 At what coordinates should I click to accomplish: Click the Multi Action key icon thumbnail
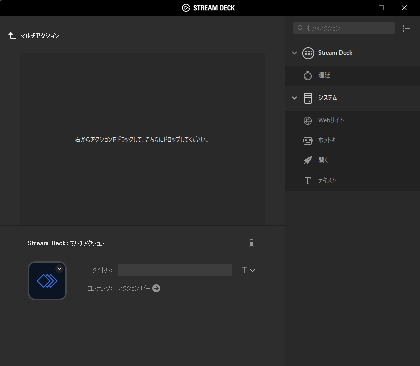47,281
